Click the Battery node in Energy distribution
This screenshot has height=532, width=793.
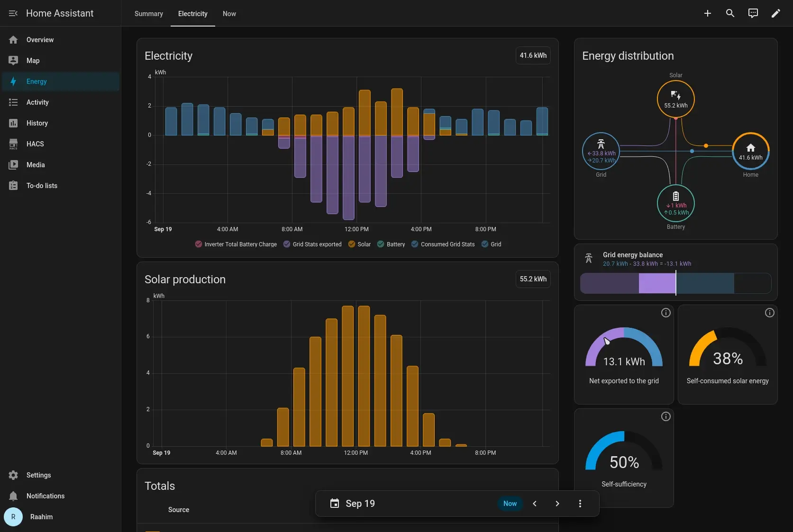coord(676,203)
